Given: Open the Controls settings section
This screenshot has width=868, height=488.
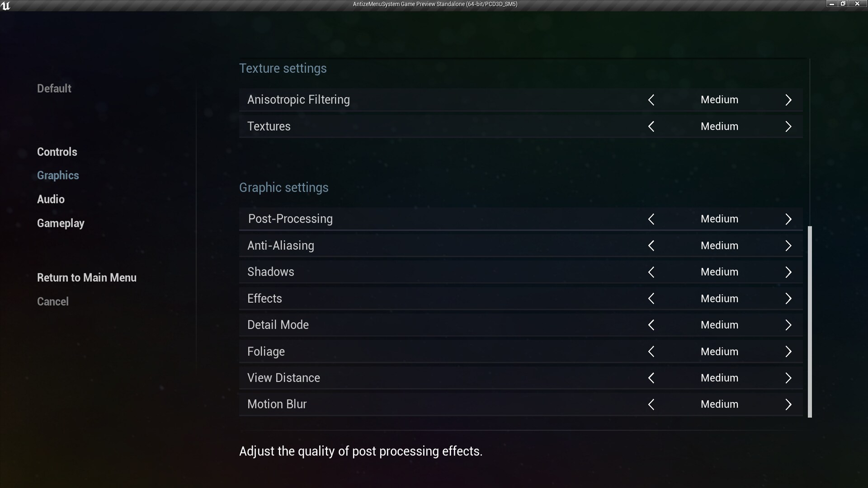Looking at the screenshot, I should [57, 152].
